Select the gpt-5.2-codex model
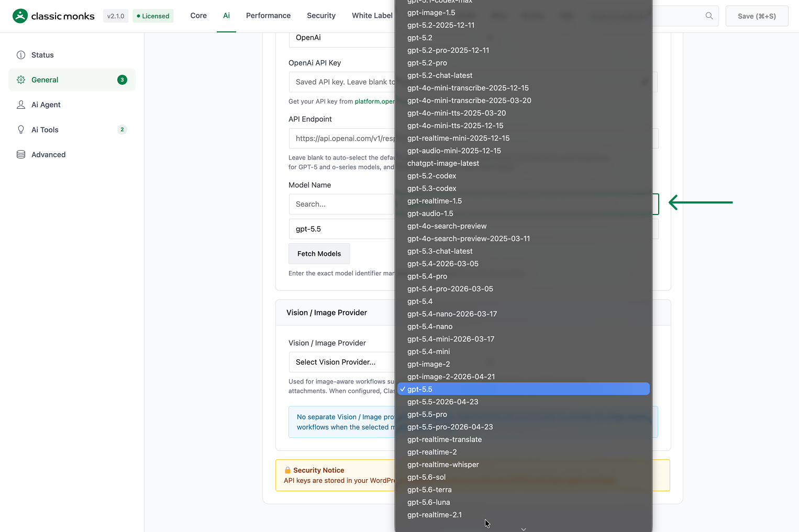 click(x=524, y=176)
